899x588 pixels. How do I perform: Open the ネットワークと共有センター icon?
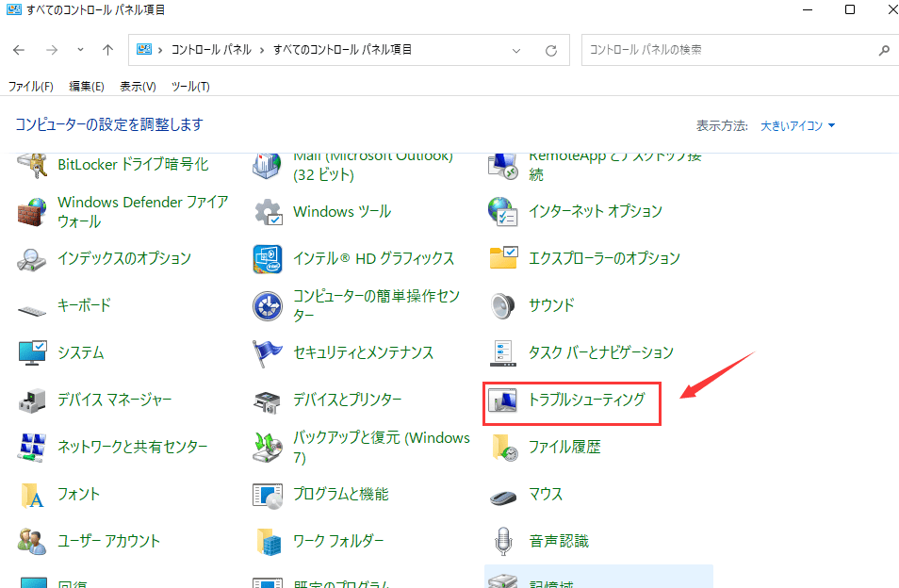pos(32,448)
